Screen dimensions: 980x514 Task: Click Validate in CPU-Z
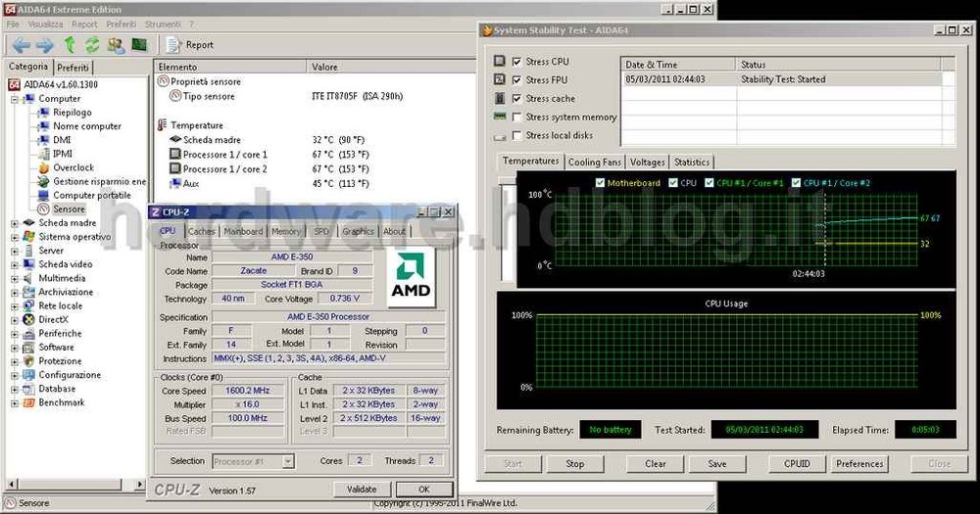(362, 489)
